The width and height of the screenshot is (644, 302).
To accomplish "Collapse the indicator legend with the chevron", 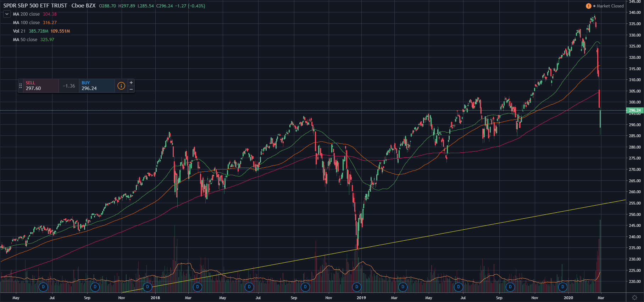I will pos(7,14).
